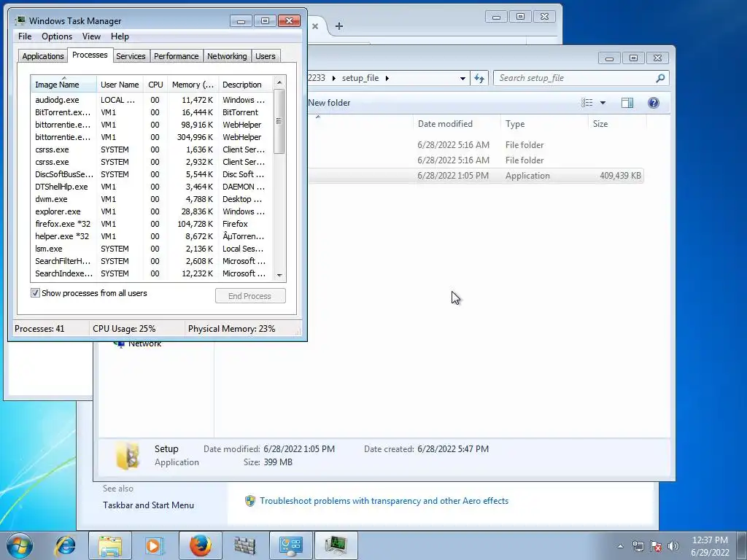747x560 pixels.
Task: Open Windows Explorer from the taskbar
Action: tap(110, 545)
